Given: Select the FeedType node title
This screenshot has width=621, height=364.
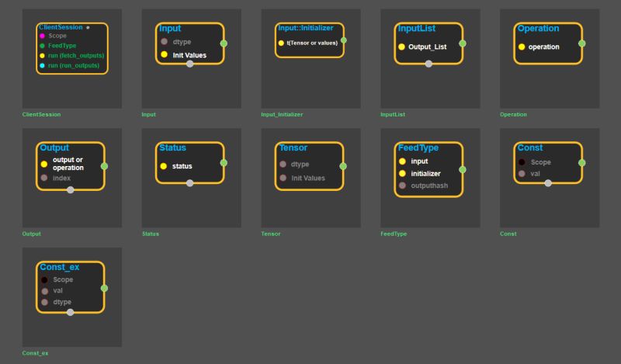Looking at the screenshot, I should tap(418, 147).
